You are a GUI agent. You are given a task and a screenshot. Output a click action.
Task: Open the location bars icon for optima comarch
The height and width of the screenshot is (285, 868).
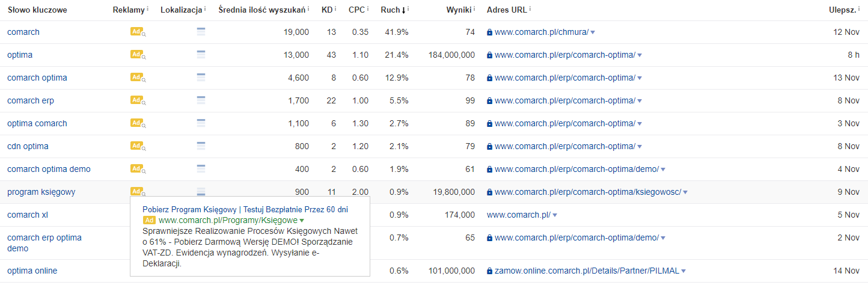click(201, 123)
